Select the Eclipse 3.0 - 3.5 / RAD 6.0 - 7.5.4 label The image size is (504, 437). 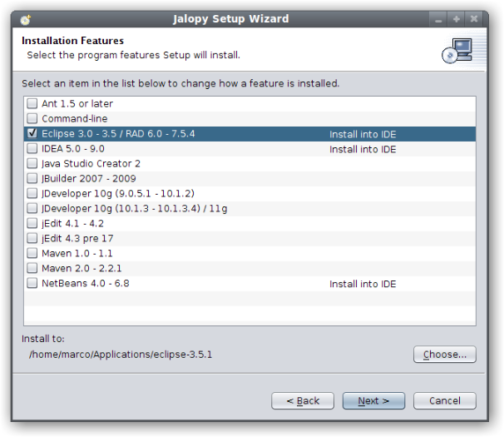click(x=118, y=133)
